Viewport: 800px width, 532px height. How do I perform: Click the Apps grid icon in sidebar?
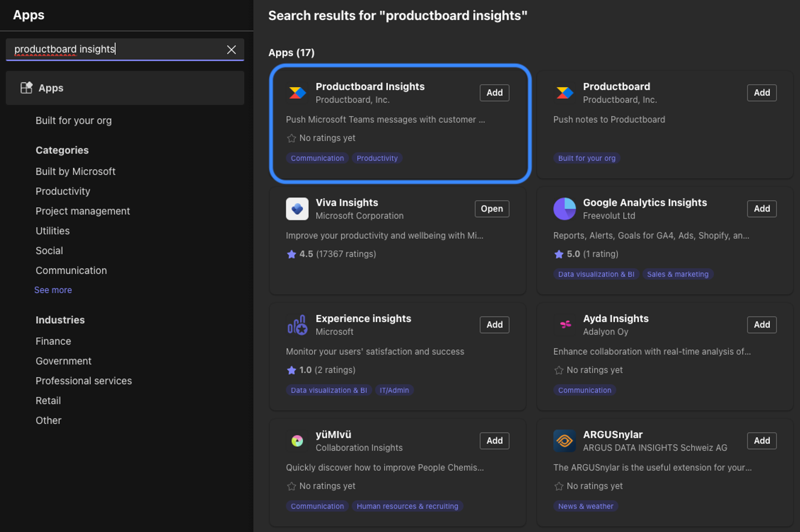26,88
